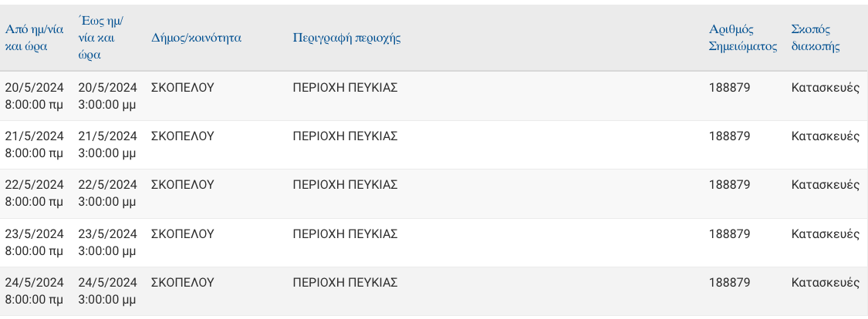868x319 pixels.
Task: Click the Περιγραφή περιοχής column header
Action: pyautogui.click(x=346, y=39)
